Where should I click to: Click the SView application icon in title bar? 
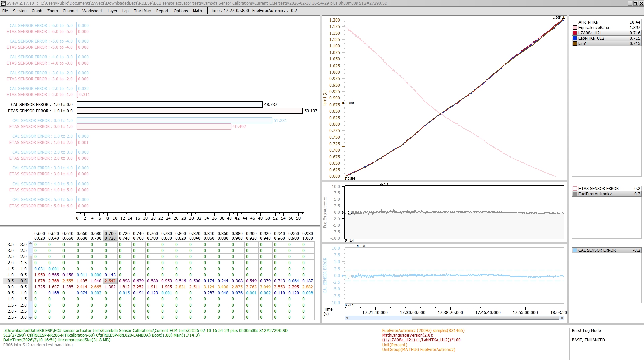point(3,3)
